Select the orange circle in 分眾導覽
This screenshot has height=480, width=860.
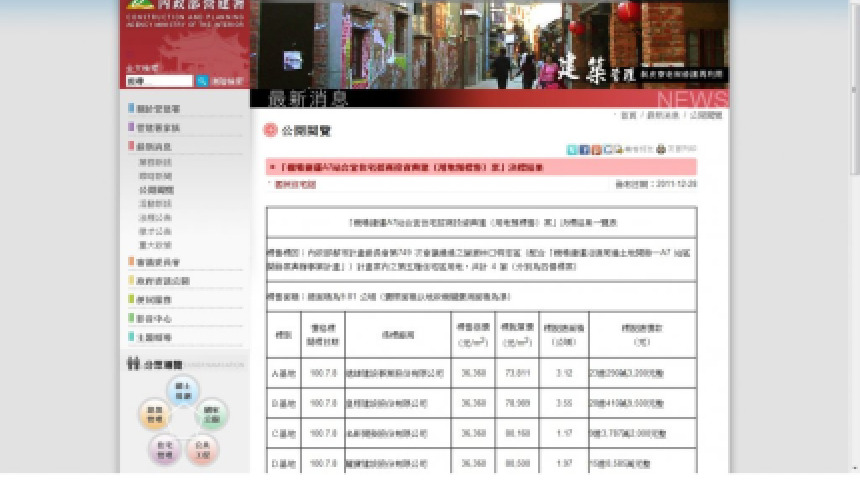tap(155, 413)
